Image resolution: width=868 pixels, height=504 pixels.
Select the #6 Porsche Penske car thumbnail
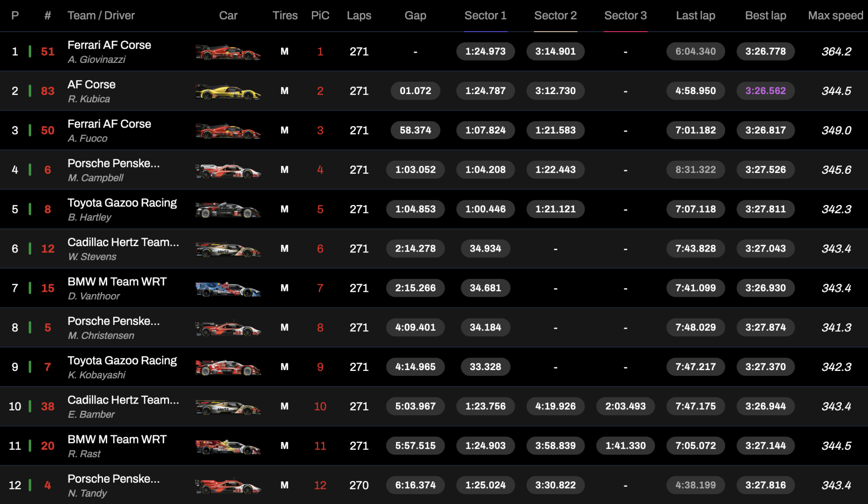[228, 170]
